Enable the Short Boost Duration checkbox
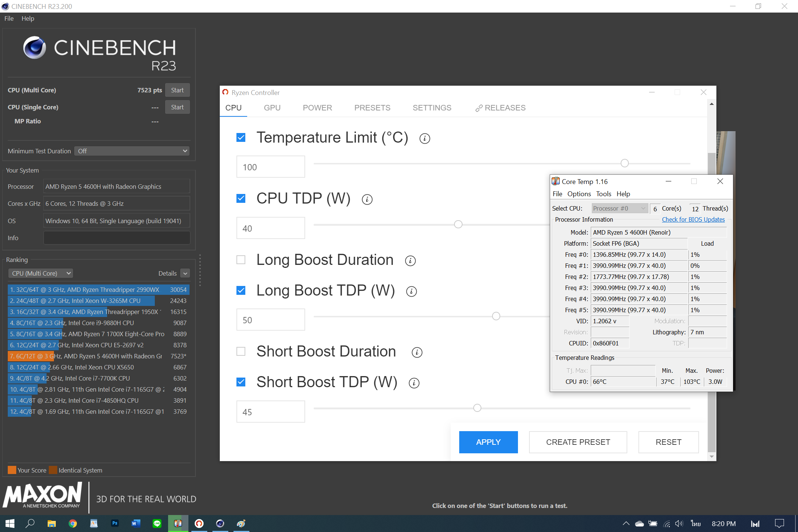The image size is (798, 532). pos(241,352)
